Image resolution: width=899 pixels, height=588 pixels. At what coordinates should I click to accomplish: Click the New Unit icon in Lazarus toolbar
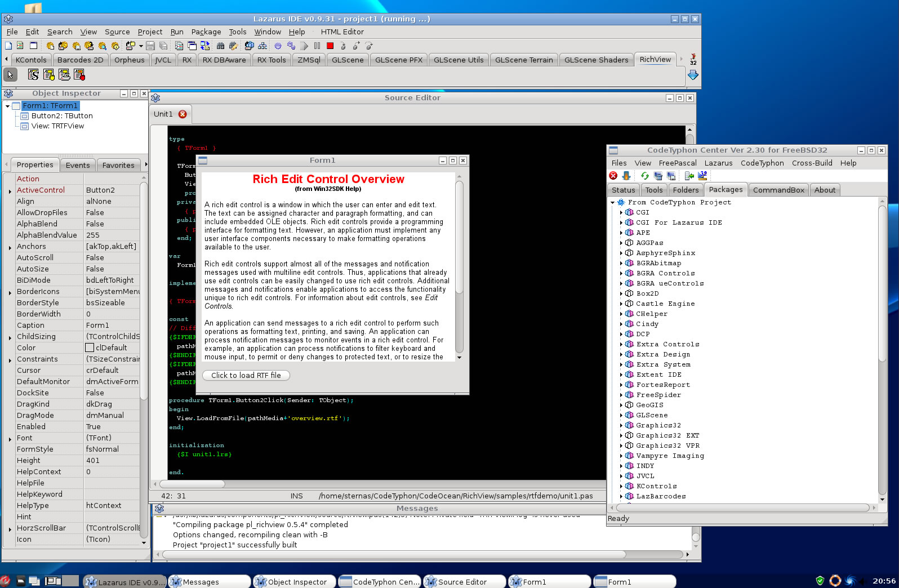(20, 46)
